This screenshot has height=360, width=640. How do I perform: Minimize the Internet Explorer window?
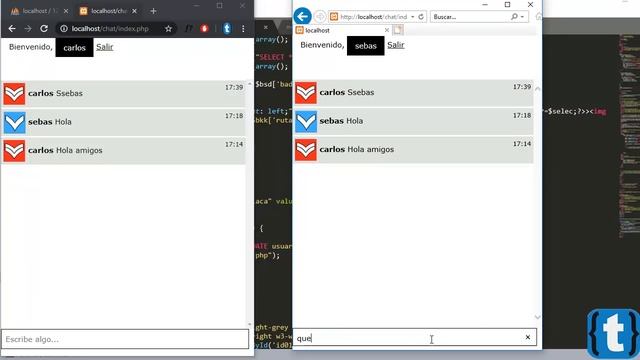point(485,4)
